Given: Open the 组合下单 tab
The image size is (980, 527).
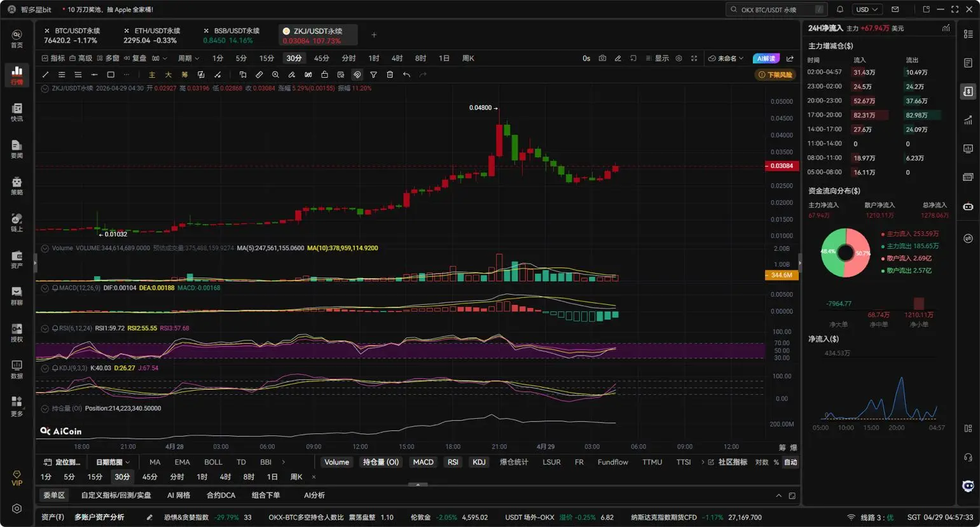Looking at the screenshot, I should pyautogui.click(x=265, y=495).
